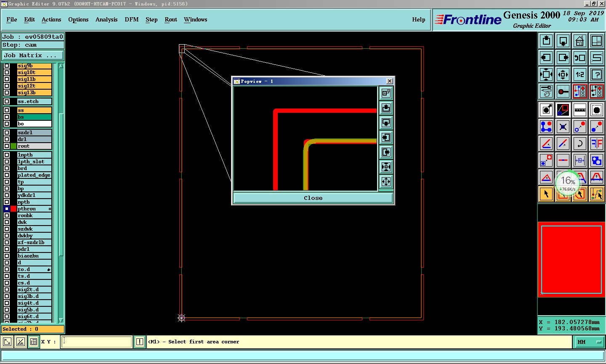Click the pan right view icon
This screenshot has width=606, height=364.
(x=563, y=58)
